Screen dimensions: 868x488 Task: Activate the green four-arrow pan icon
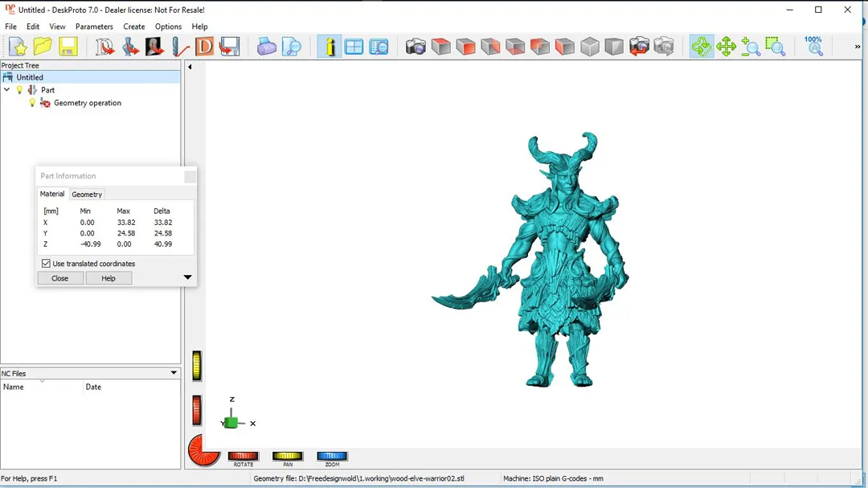click(x=726, y=47)
